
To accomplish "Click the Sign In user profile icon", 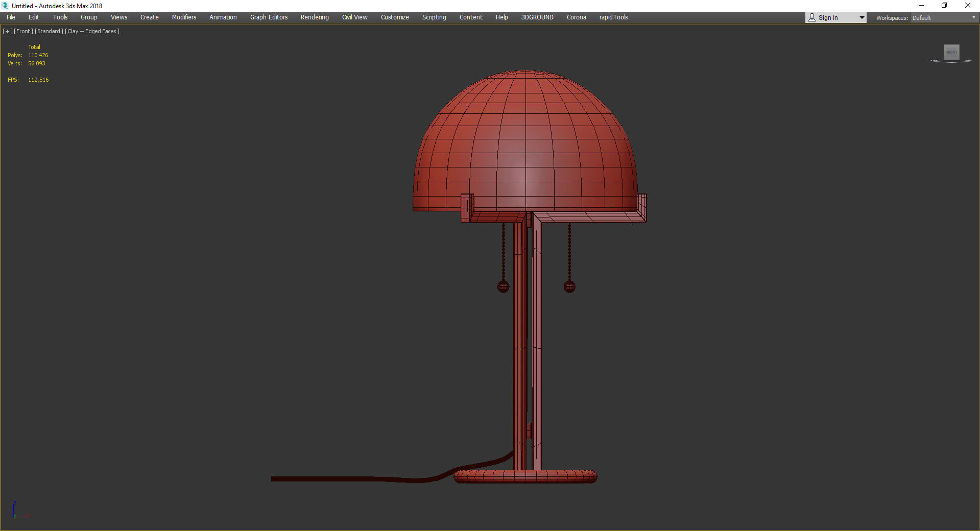I will click(x=811, y=17).
